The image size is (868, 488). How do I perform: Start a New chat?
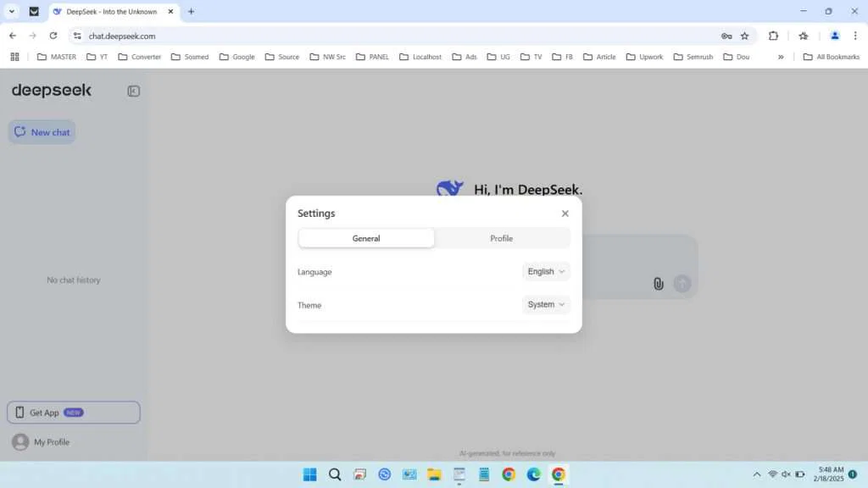42,131
